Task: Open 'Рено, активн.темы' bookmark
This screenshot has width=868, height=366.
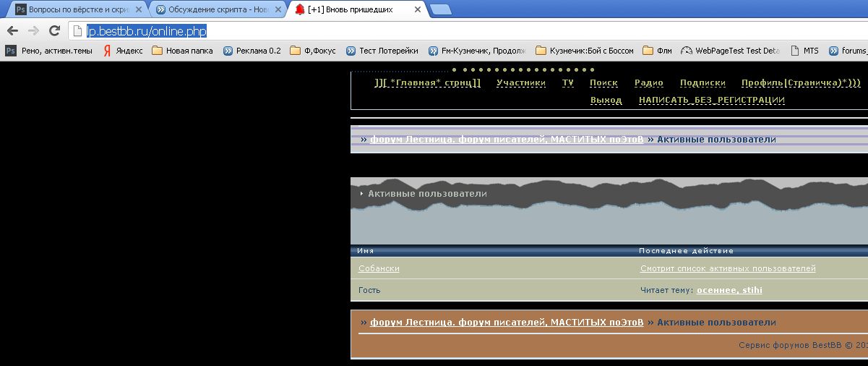Action: tap(50, 51)
